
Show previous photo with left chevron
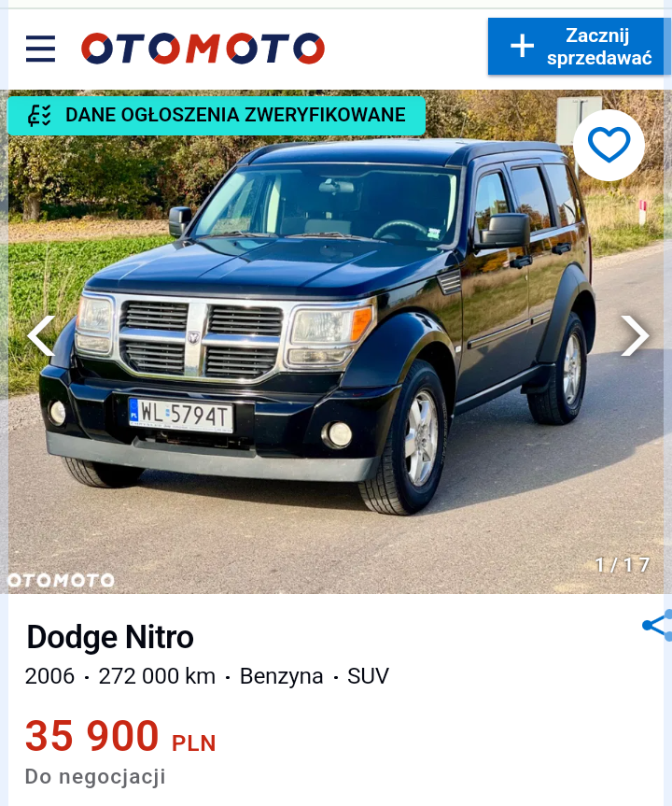pyautogui.click(x=41, y=335)
